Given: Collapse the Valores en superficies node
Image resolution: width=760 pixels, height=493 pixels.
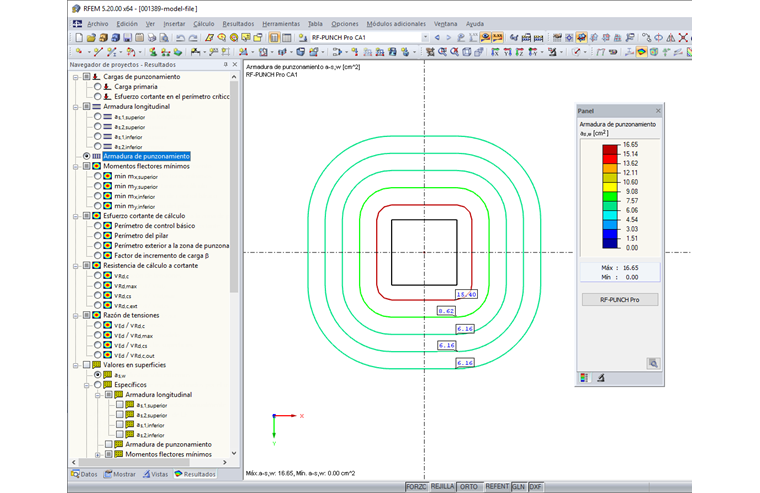Looking at the screenshot, I should tap(76, 365).
